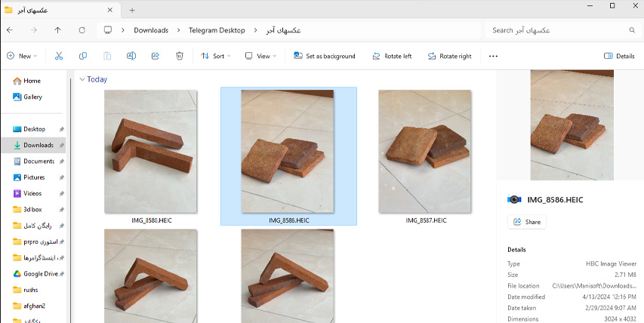Select thumbnail IMG_8580.HEIC
The width and height of the screenshot is (644, 323).
[151, 152]
